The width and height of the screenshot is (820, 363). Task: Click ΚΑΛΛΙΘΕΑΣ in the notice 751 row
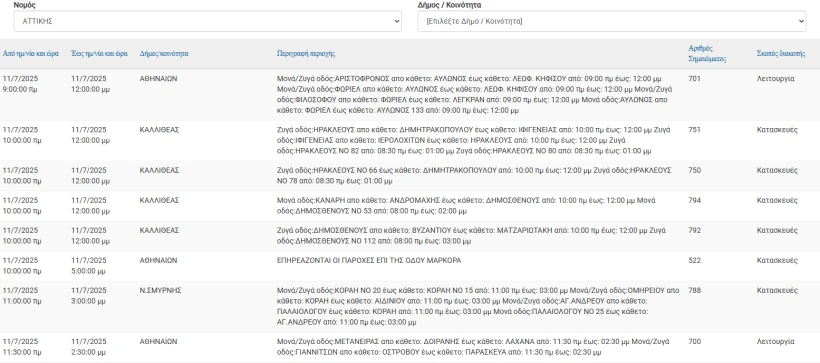pos(160,130)
